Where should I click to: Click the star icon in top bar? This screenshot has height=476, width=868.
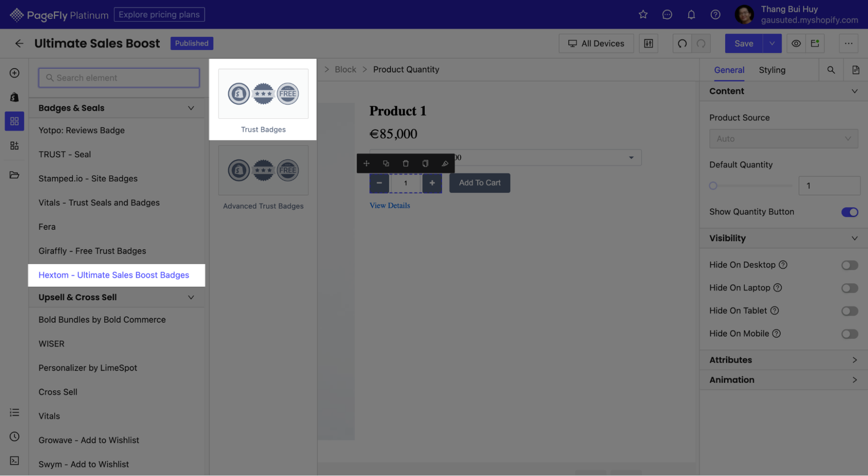pyautogui.click(x=643, y=14)
